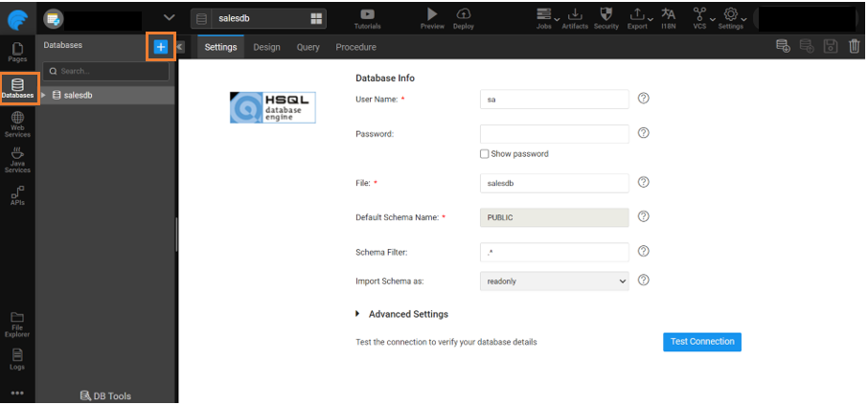Switch to the Design tab
Viewport: 868px width, 405px height.
tap(266, 47)
